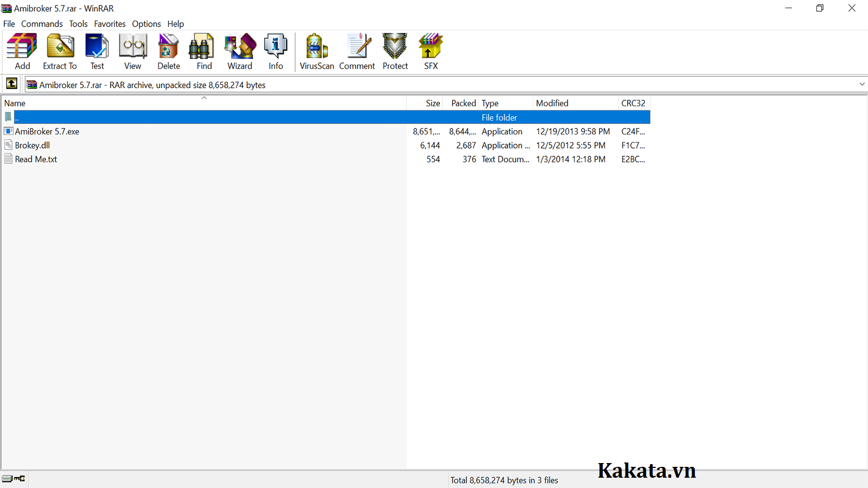Click the E2BC... CRC32 value

point(633,159)
